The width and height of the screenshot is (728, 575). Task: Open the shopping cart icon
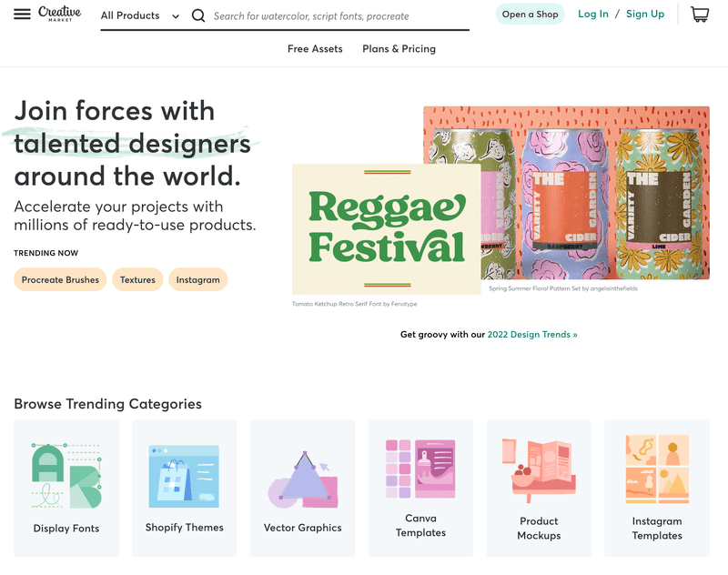coord(700,15)
